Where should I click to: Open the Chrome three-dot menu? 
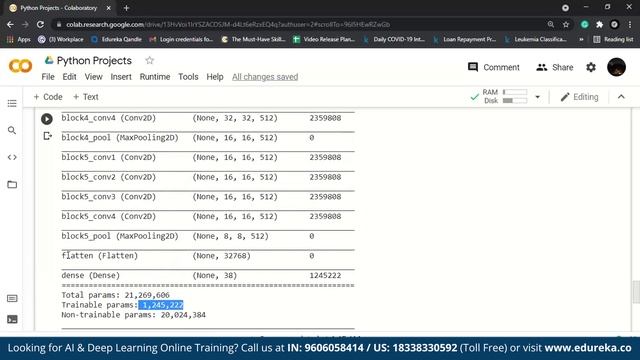tap(630, 24)
